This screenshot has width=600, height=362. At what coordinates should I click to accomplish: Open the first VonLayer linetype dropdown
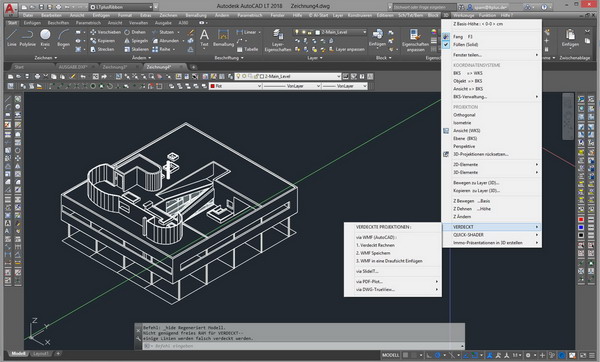[318, 86]
